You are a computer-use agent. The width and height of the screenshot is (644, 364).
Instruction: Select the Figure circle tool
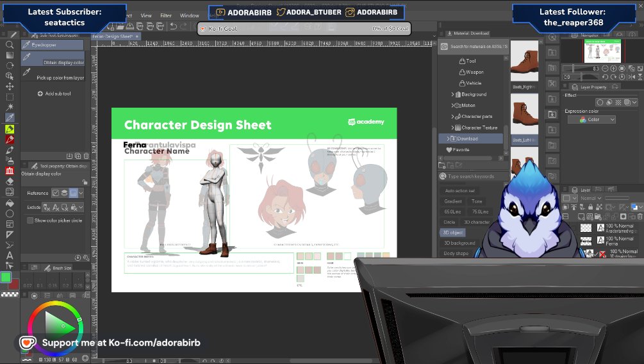click(10, 213)
